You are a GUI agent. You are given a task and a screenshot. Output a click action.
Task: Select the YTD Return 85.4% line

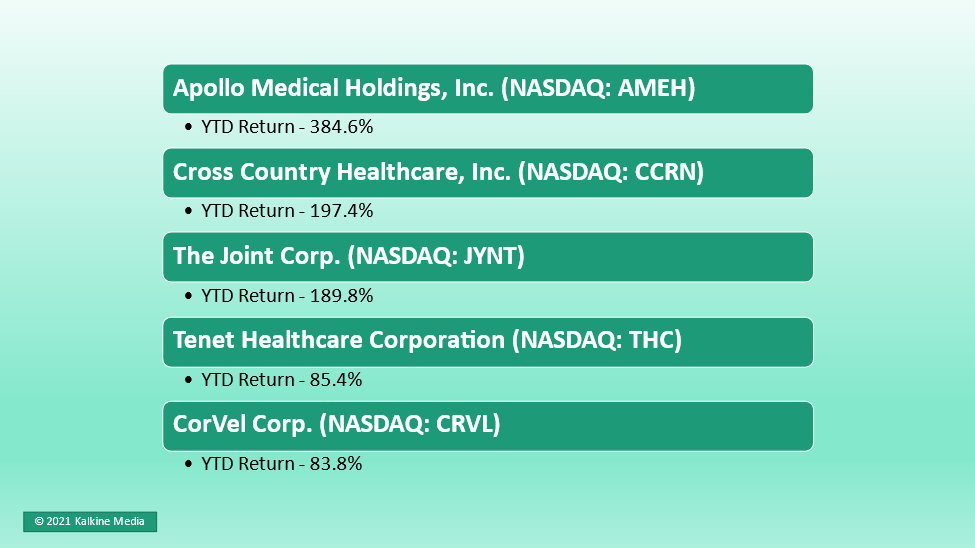(282, 379)
